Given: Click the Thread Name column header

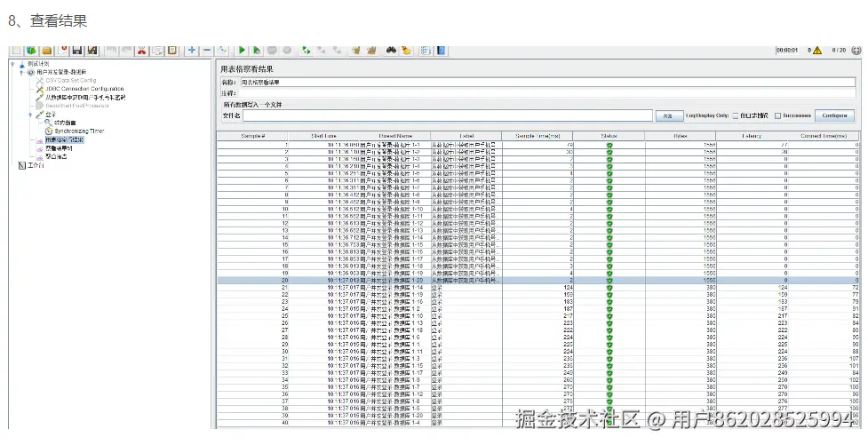Looking at the screenshot, I should click(395, 136).
